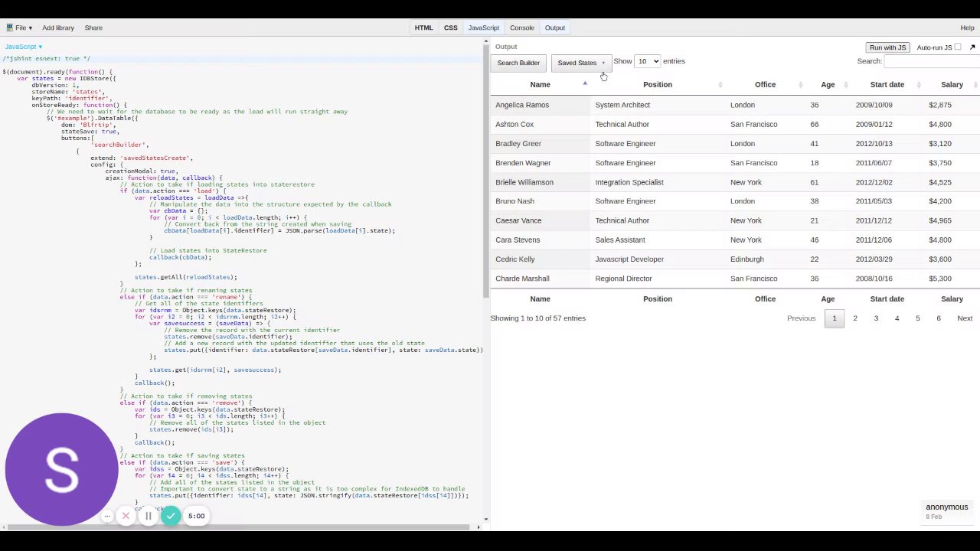Open the File menu
The image size is (980, 551).
click(x=23, y=28)
